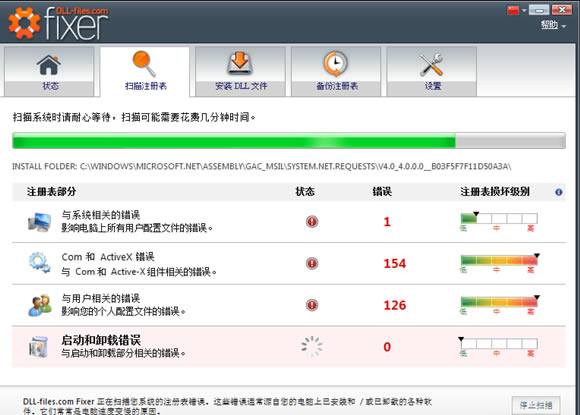The height and width of the screenshot is (415, 580).
Task: Click the 停止扫描 button
Action: pyautogui.click(x=536, y=405)
